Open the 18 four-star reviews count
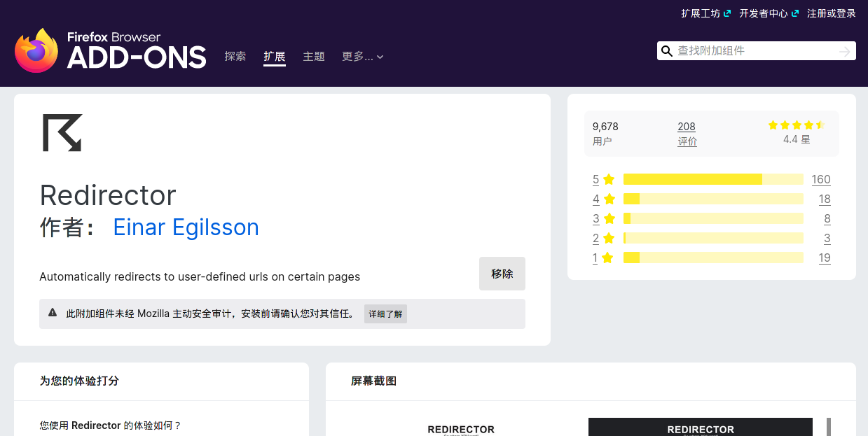Viewport: 868px width, 436px height. [825, 199]
